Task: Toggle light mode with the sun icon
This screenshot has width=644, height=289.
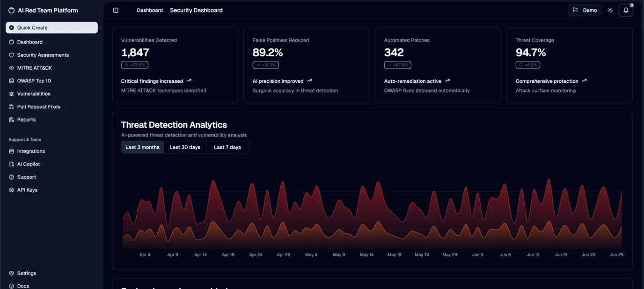Action: click(610, 10)
